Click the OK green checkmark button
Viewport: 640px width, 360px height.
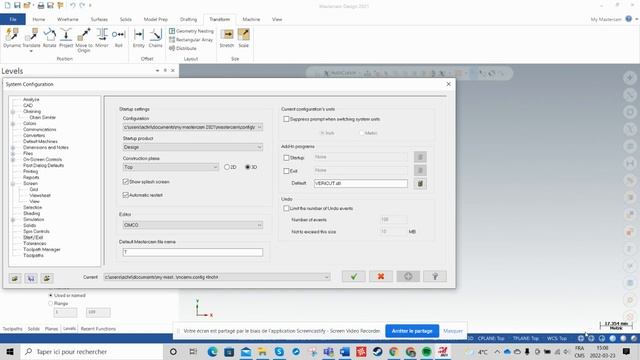pyautogui.click(x=353, y=276)
